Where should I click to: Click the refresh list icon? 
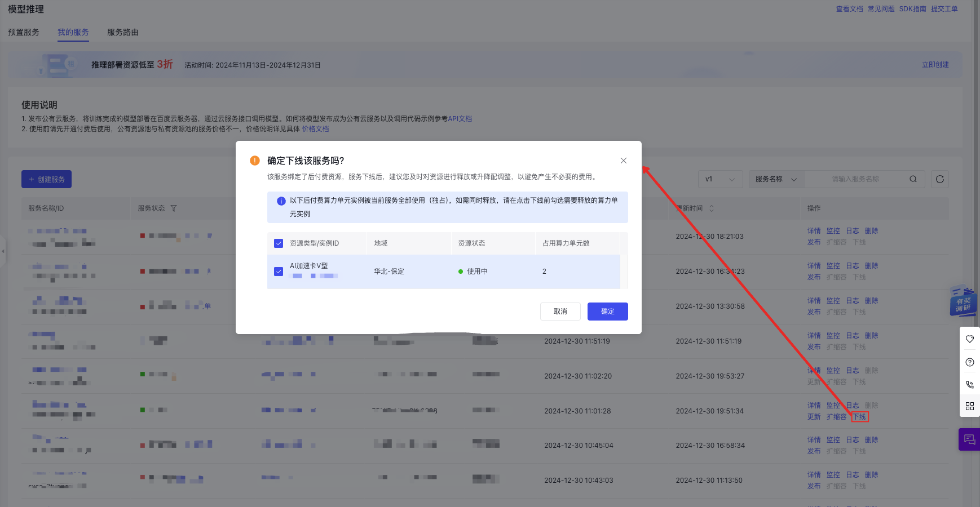(x=940, y=179)
